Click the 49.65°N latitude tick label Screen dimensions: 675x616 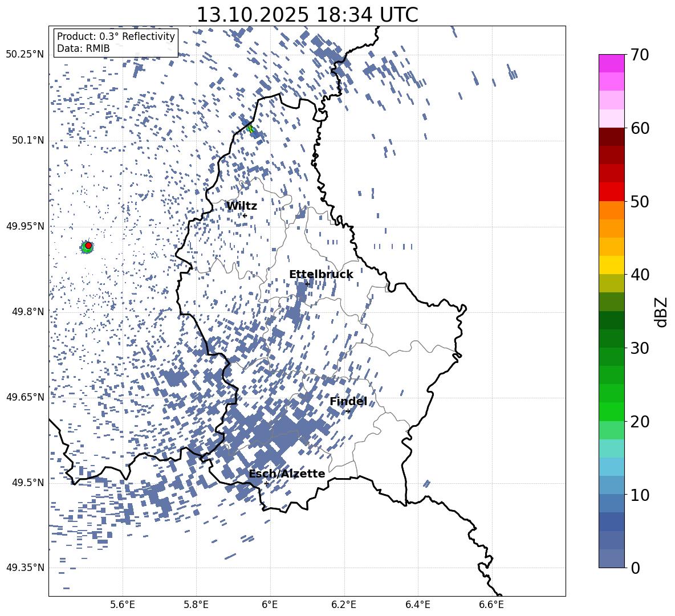(x=25, y=397)
